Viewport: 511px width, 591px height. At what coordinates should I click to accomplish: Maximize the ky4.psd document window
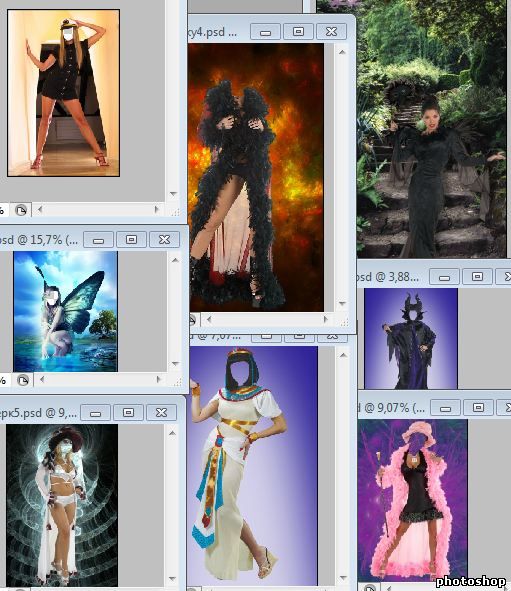point(298,32)
